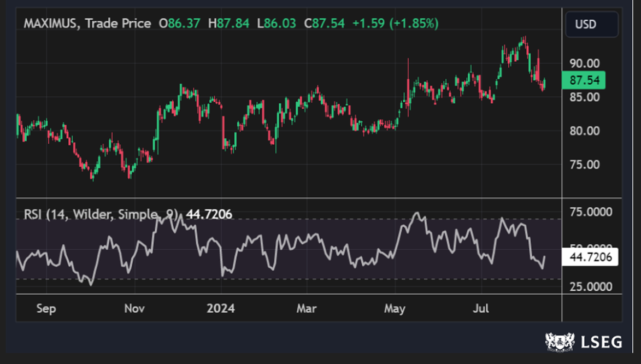Click the 90.00 price axis label

click(584, 63)
